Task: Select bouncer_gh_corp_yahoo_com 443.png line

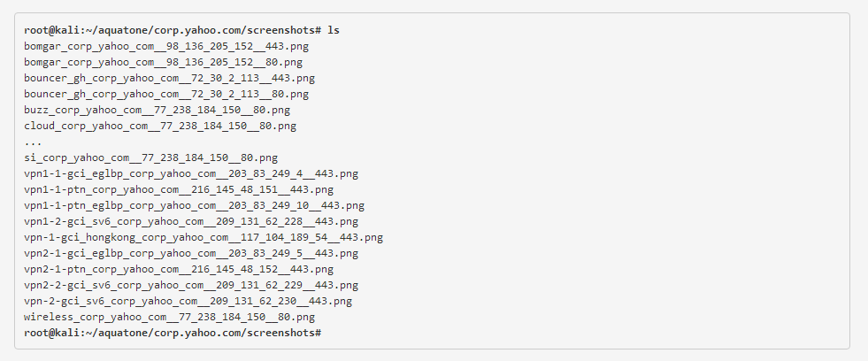Action: 169,79
